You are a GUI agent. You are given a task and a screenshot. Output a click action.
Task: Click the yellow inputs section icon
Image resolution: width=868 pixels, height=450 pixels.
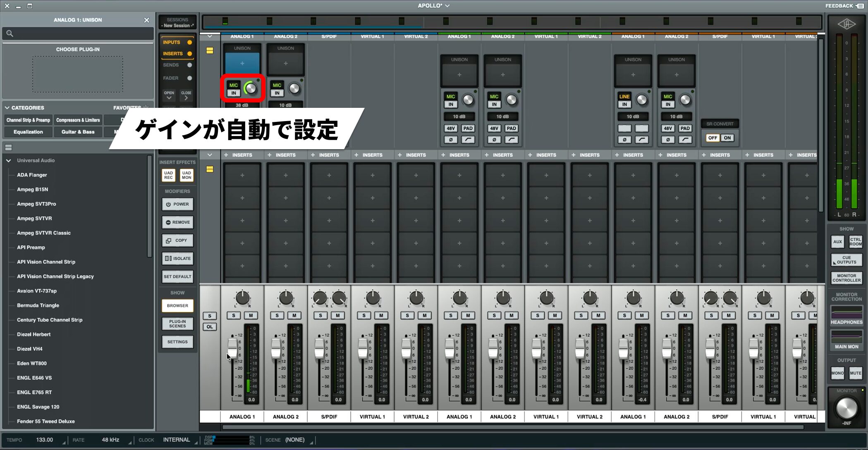[x=210, y=50]
